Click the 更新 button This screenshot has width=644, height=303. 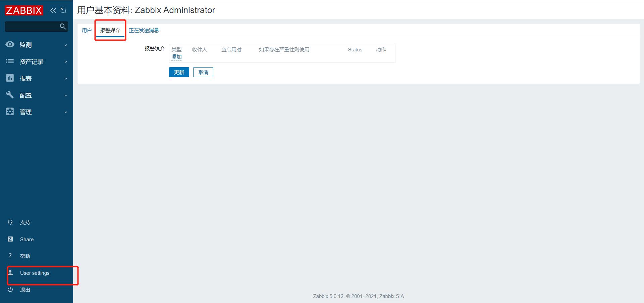point(179,72)
